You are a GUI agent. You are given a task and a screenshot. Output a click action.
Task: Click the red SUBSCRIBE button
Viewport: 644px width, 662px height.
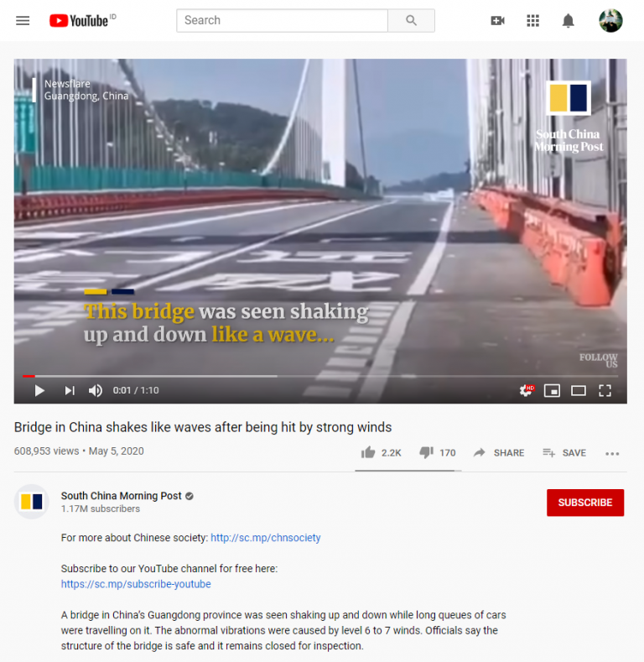585,503
